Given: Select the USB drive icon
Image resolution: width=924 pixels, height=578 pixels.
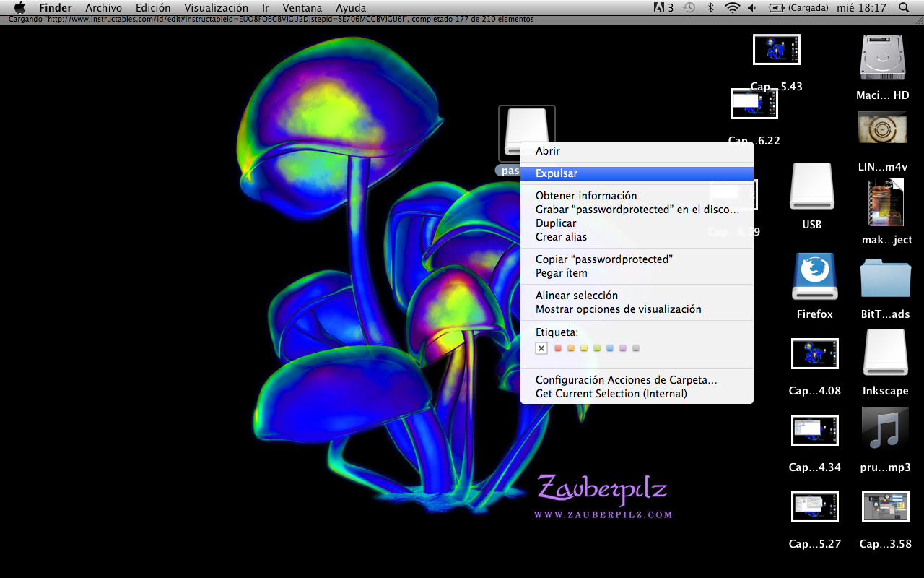Looking at the screenshot, I should [812, 186].
